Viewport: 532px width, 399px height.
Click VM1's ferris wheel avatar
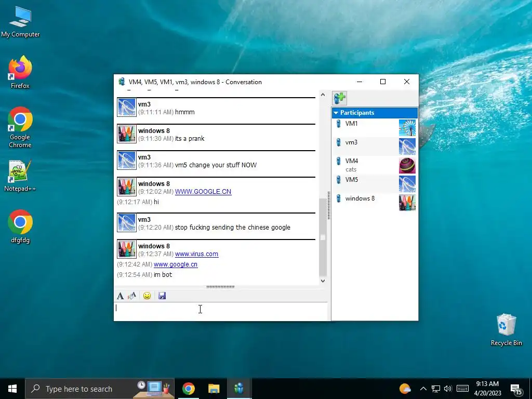coord(407,128)
